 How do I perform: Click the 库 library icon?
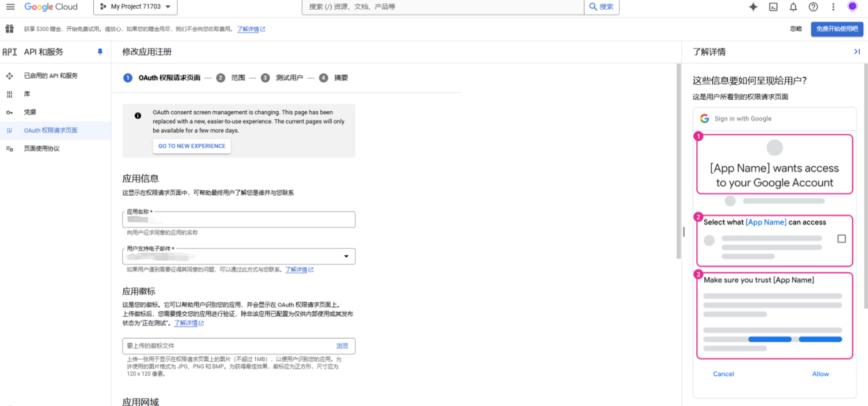coord(9,94)
